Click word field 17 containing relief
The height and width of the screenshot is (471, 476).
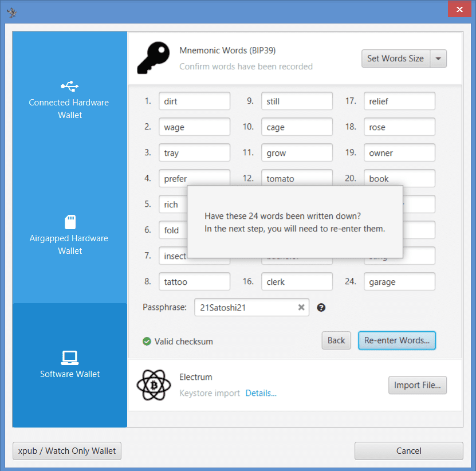(399, 101)
